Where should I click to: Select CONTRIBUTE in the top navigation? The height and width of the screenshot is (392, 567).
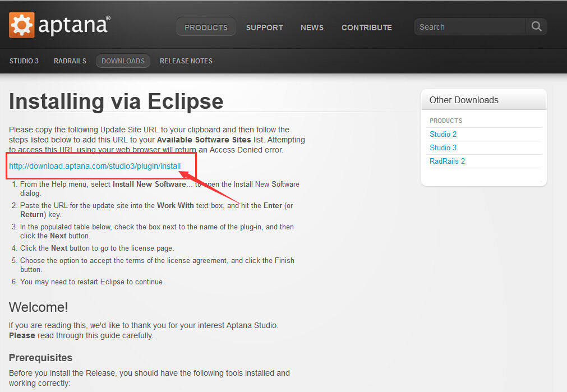point(366,27)
